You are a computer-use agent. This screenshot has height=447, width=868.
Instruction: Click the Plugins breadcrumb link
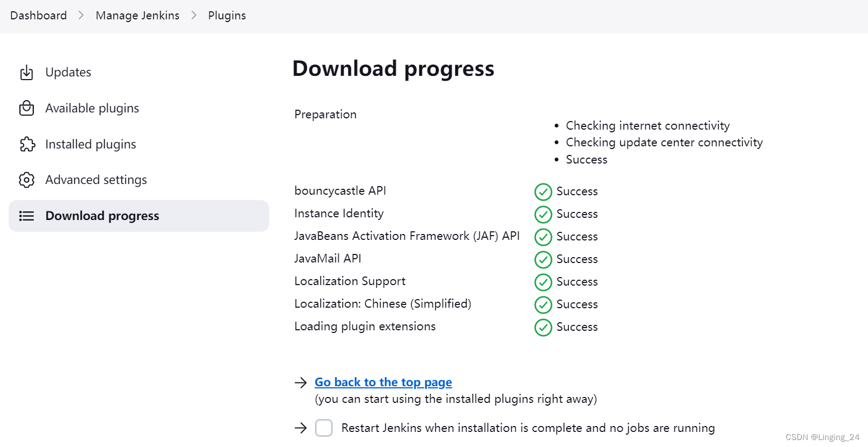click(227, 15)
